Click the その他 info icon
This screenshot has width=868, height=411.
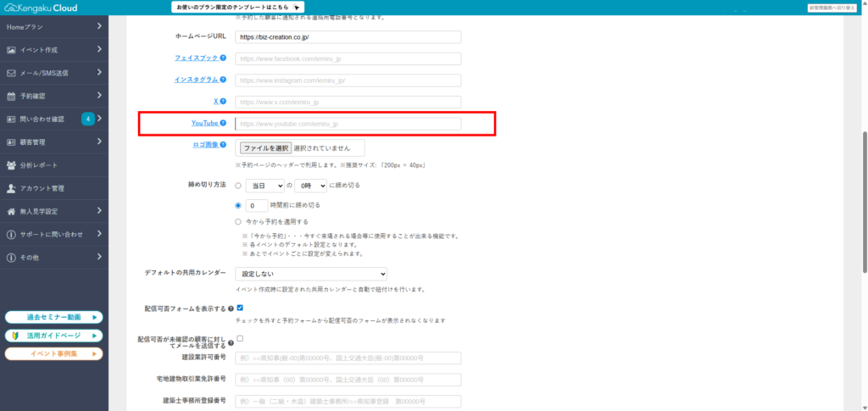tap(11, 258)
